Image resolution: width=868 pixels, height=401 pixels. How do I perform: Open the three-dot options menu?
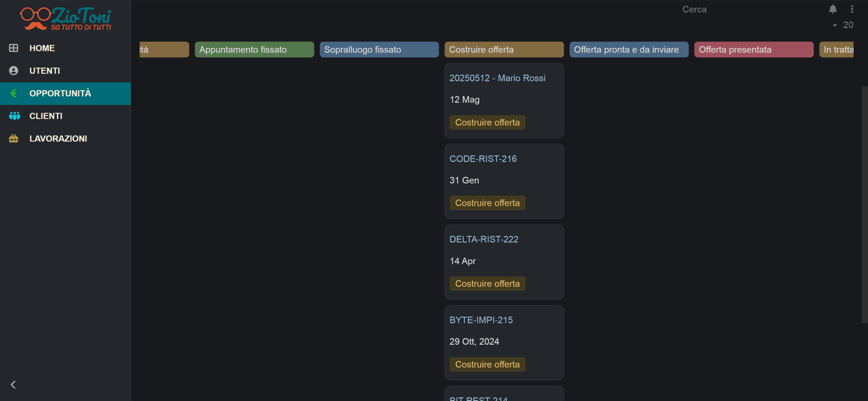pos(852,9)
